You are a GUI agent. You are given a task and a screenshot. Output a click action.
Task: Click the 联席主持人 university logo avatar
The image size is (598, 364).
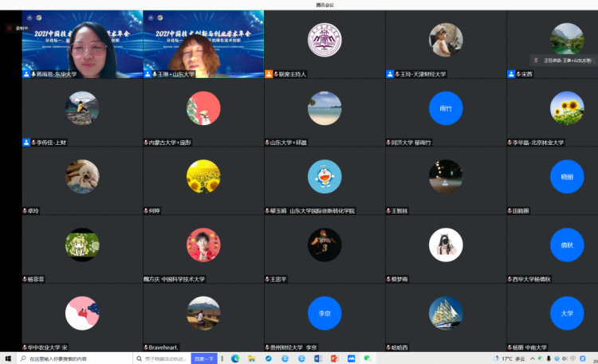[325, 40]
